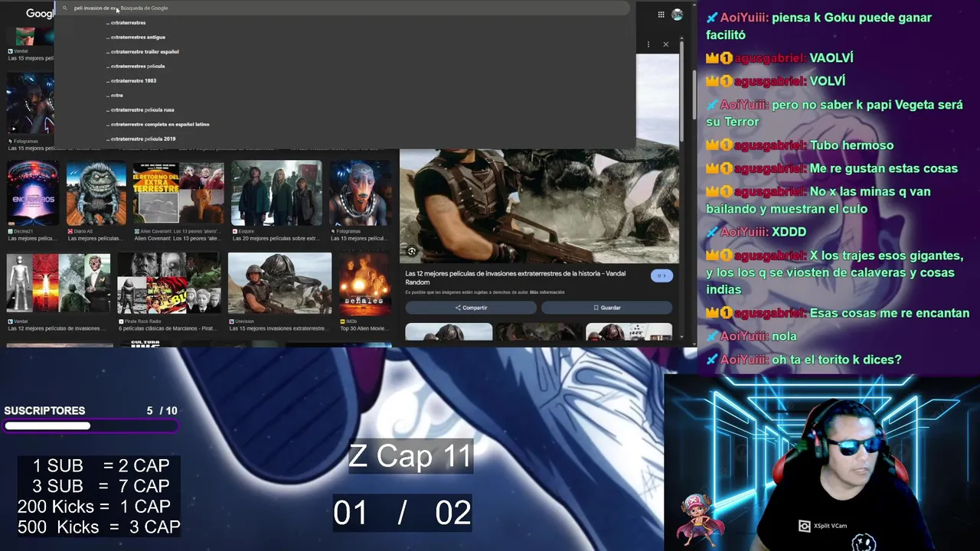This screenshot has width=980, height=551.
Task: Click 'Top 30 Alien Movie...' caption
Action: click(x=365, y=328)
